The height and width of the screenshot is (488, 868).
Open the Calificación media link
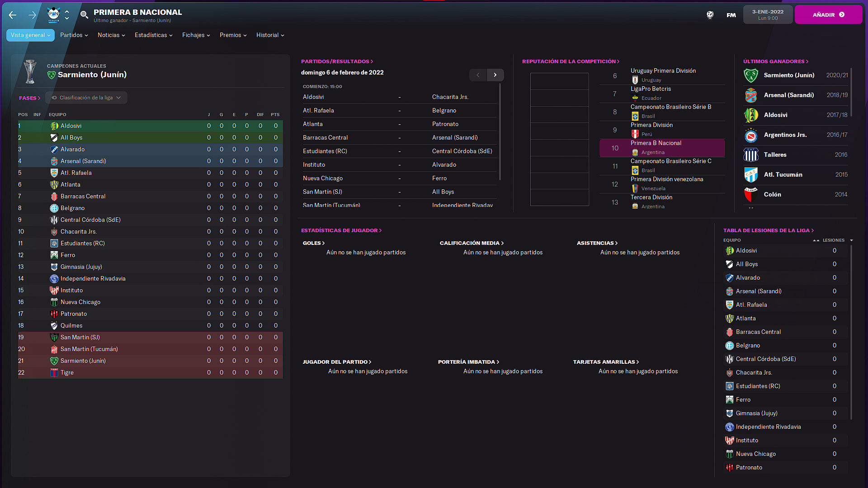pos(472,243)
